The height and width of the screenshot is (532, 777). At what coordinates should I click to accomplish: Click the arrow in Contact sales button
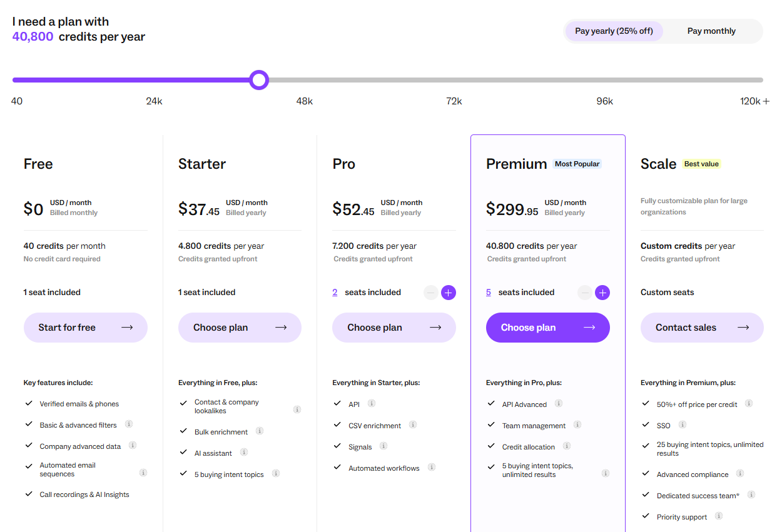pos(743,328)
